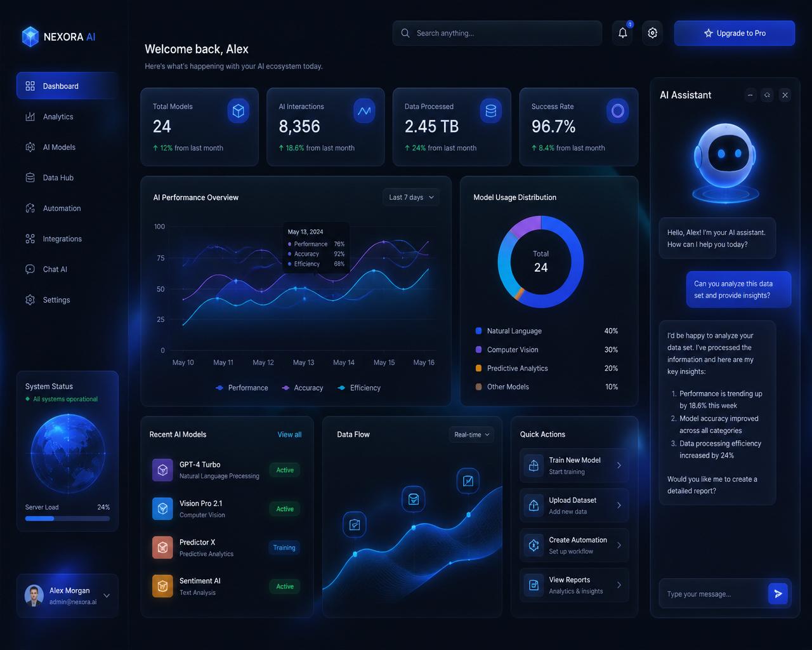Click the Upgrade to Pro button

click(x=734, y=33)
